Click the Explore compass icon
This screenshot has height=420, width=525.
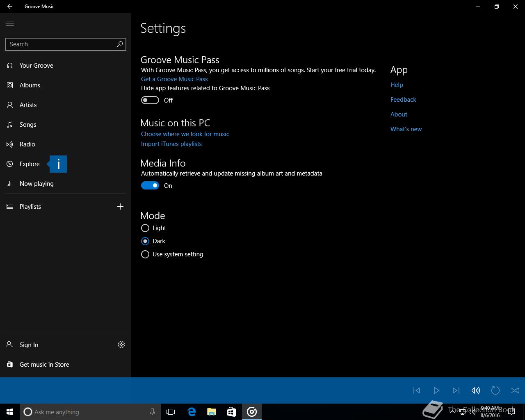point(10,164)
